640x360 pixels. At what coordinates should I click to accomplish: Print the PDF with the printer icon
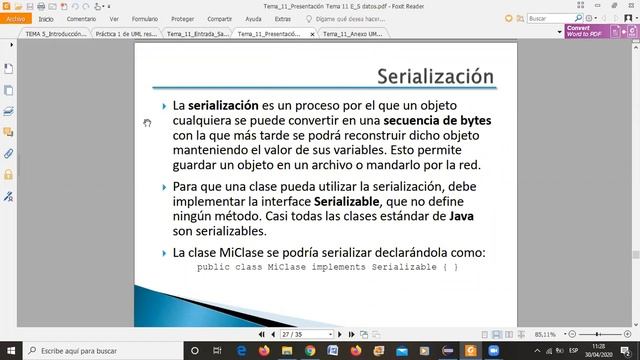pos(41,7)
